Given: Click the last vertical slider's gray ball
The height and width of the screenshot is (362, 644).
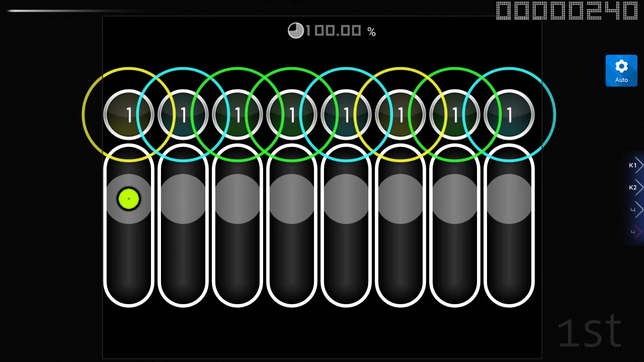Looking at the screenshot, I should tap(509, 199).
